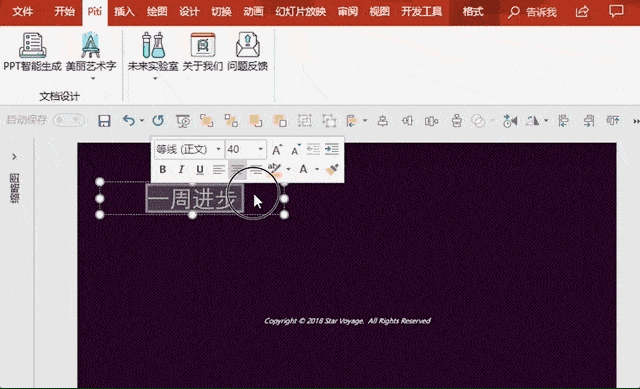This screenshot has width=640, height=389.
Task: Open the font size 40 dropdown
Action: tap(260, 149)
